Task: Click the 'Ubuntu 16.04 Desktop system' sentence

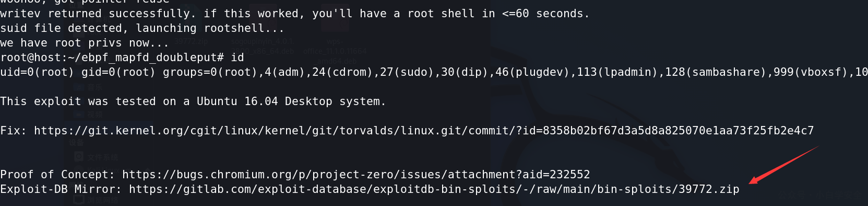Action: pyautogui.click(x=291, y=101)
